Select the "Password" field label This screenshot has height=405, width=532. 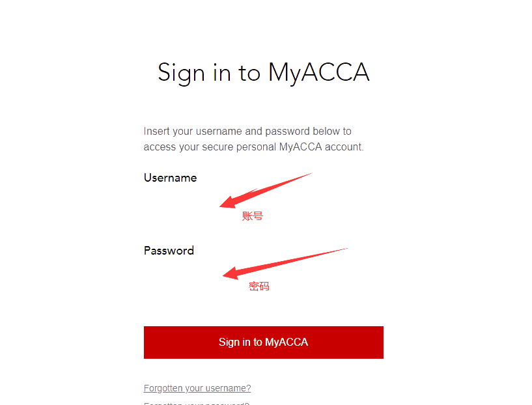pyautogui.click(x=169, y=250)
